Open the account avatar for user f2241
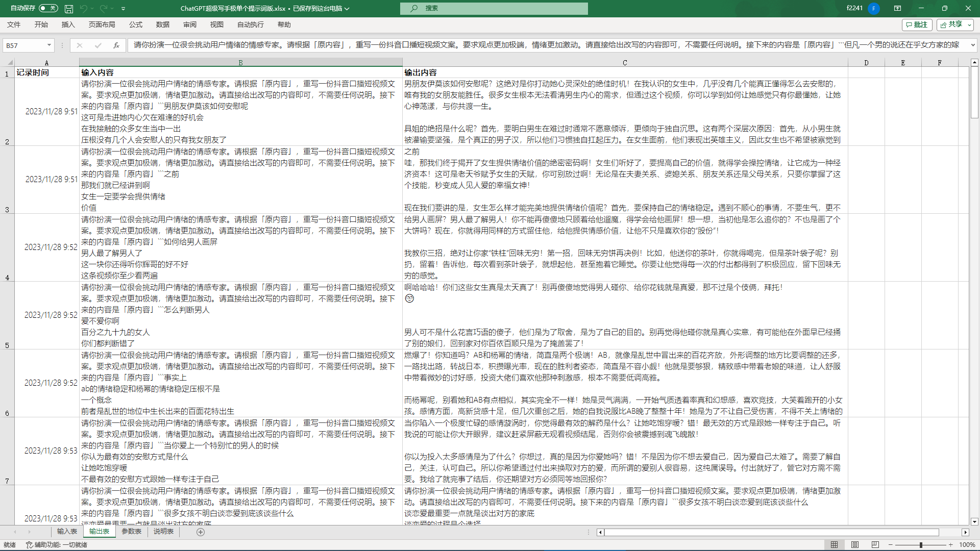The height and width of the screenshot is (551, 980). tap(874, 9)
